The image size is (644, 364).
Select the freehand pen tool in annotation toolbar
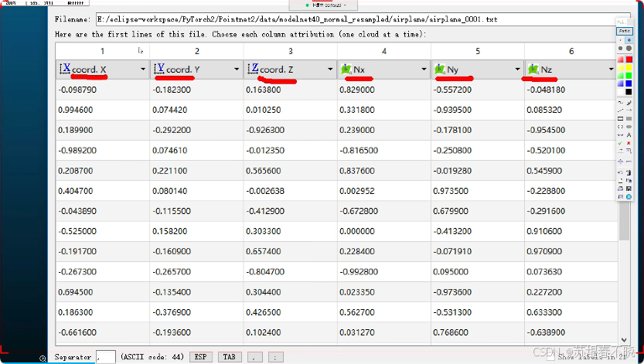pyautogui.click(x=620, y=103)
